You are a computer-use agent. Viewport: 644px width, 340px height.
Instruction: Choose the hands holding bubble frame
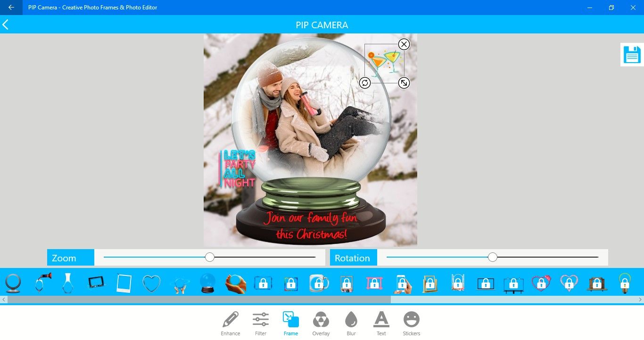tap(180, 284)
